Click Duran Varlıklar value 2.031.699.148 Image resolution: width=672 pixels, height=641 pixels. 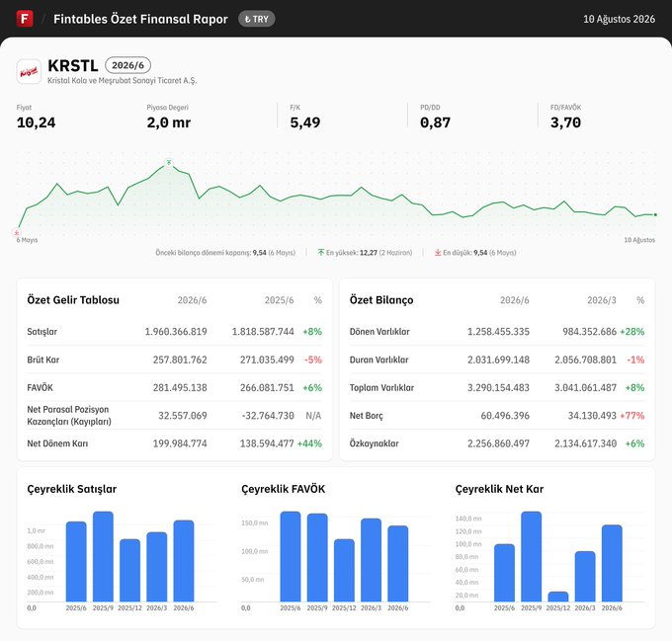click(498, 360)
